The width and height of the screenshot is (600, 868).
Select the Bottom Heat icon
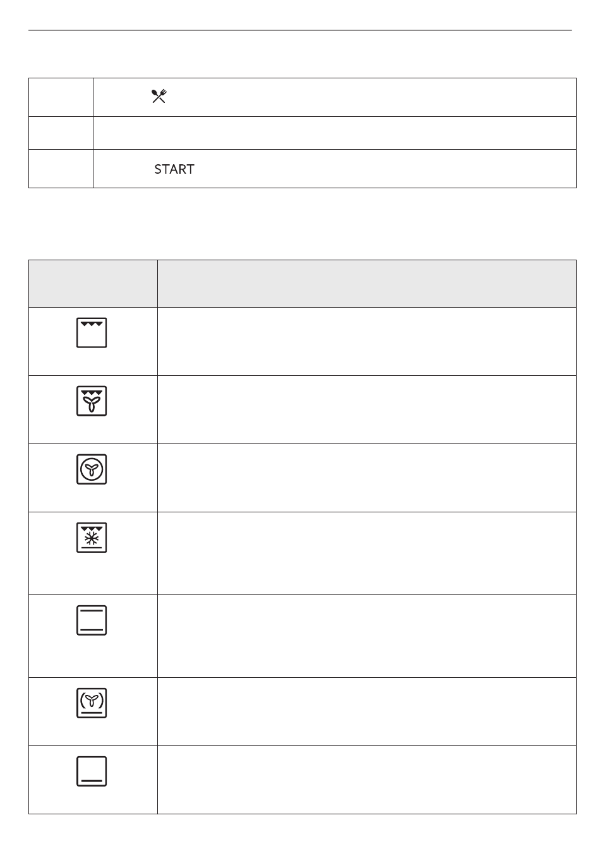(92, 771)
